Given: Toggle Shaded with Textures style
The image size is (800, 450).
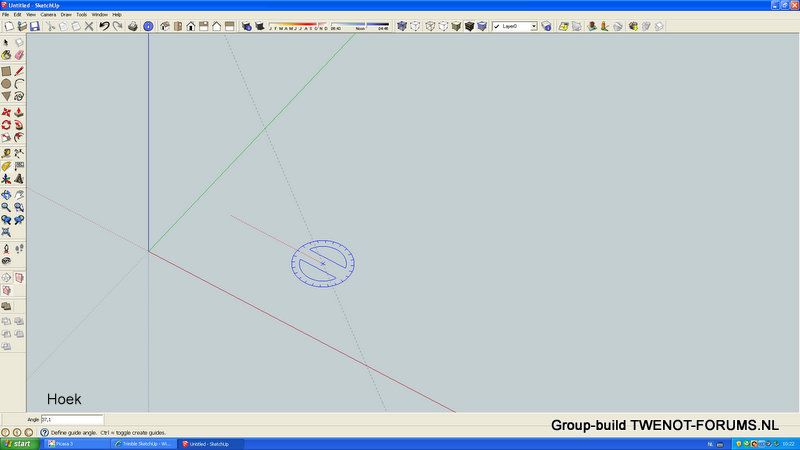Looking at the screenshot, I should 469,26.
